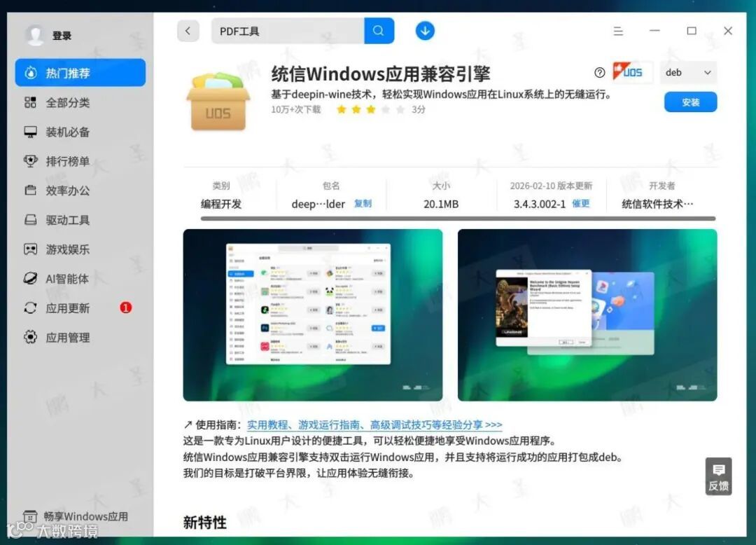Click the 新特性 heading
756x545 pixels.
point(205,523)
